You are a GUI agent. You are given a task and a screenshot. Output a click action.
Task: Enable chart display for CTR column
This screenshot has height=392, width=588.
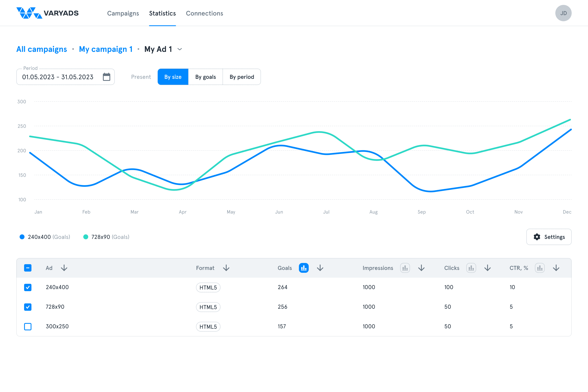(x=539, y=268)
